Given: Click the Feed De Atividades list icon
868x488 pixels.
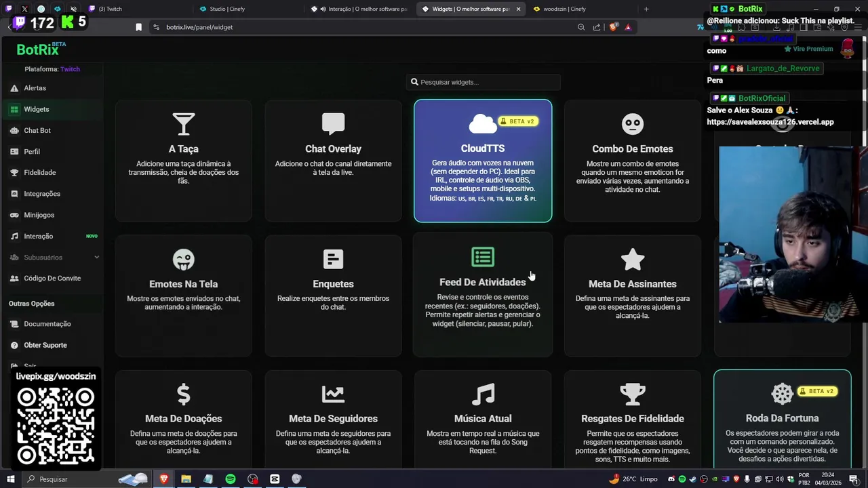Looking at the screenshot, I should point(483,258).
